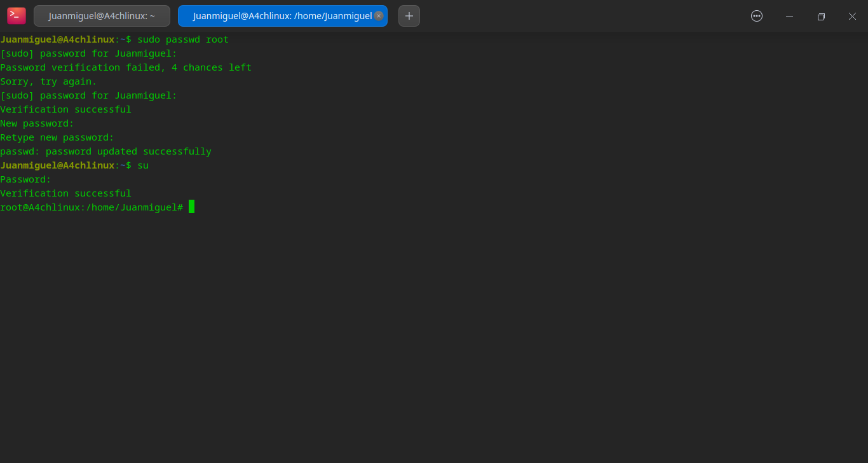Image resolution: width=868 pixels, height=463 pixels.
Task: Click the "sudo passwd root" command text
Action: [183, 39]
